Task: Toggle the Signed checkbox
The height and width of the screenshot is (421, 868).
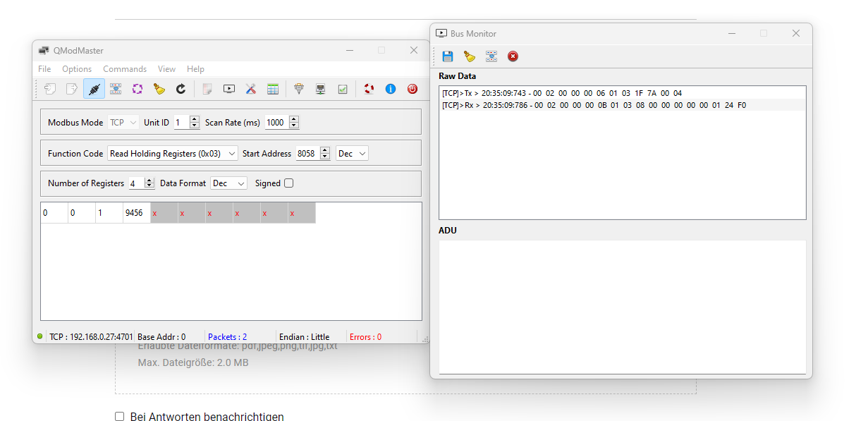Action: click(x=288, y=183)
